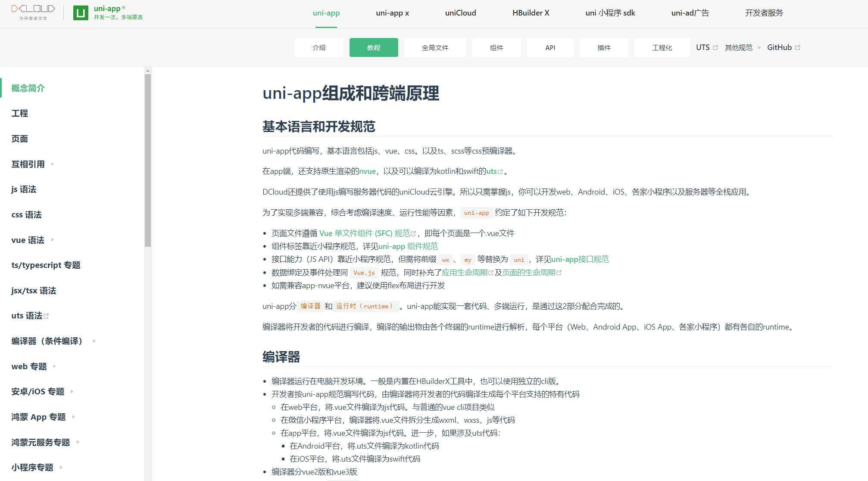Viewport: 868px width, 481px height.
Task: Select css 语法 in the sidebar
Action: pyautogui.click(x=26, y=215)
